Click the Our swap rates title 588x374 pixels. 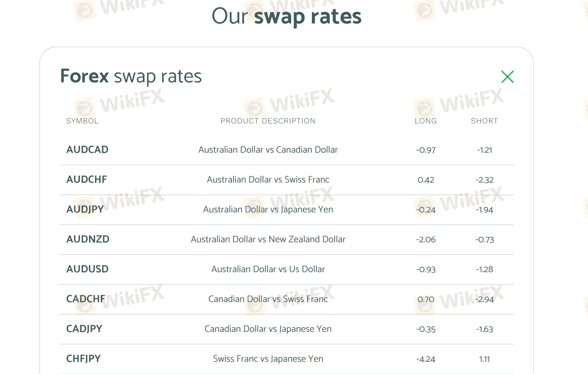point(286,16)
